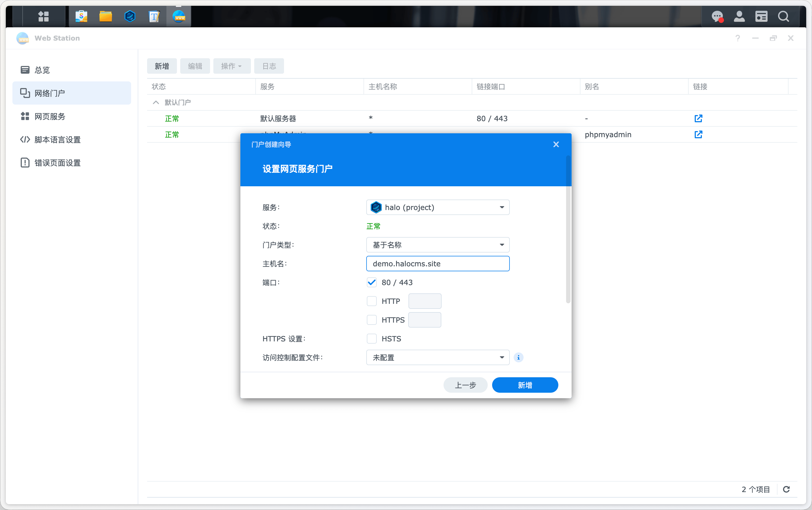
Task: Click the 新增 toolbar button
Action: (x=162, y=66)
